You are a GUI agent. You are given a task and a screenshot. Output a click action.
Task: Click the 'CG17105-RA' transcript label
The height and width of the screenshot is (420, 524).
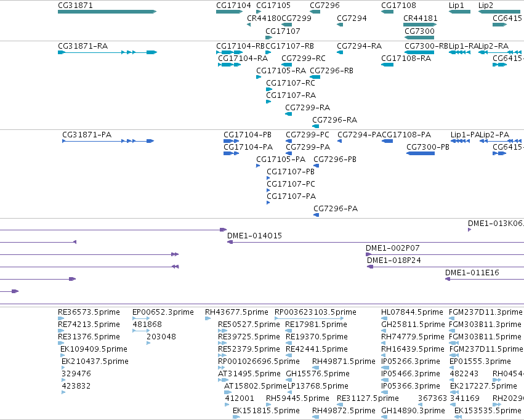(x=281, y=71)
